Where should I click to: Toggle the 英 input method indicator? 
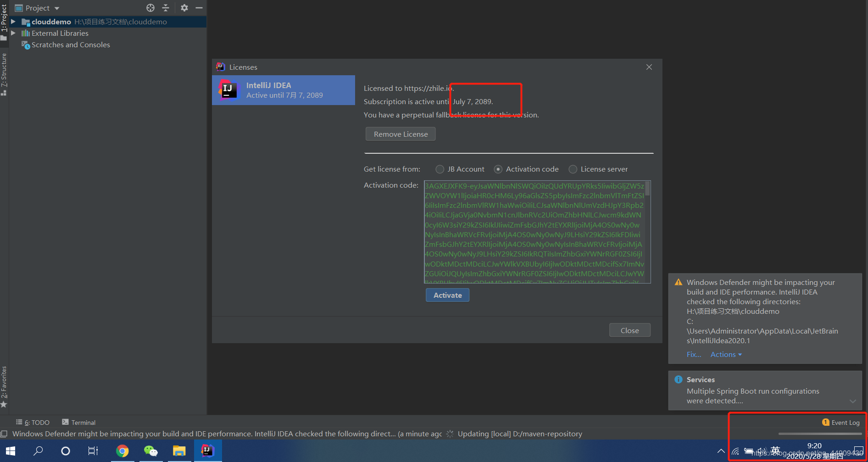pos(775,451)
